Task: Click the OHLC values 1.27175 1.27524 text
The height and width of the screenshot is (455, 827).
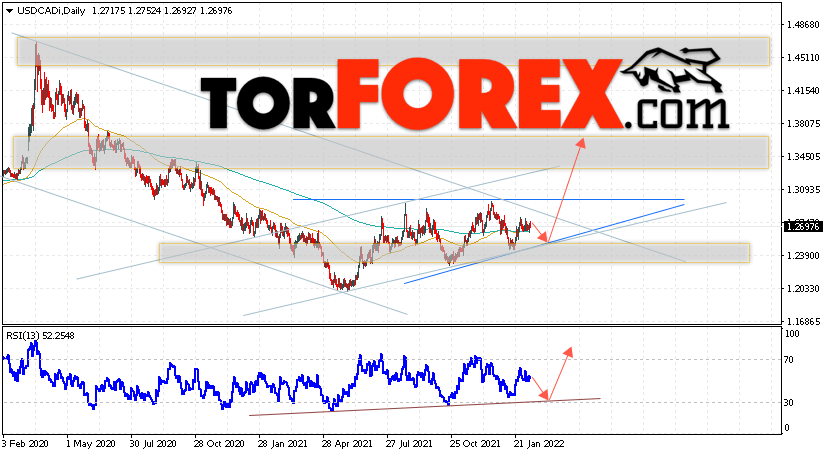Action: click(126, 11)
